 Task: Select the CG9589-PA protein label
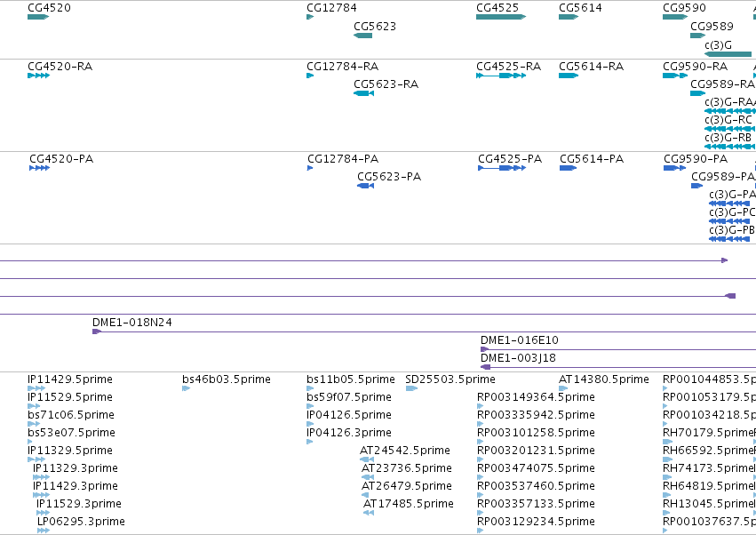point(723,177)
